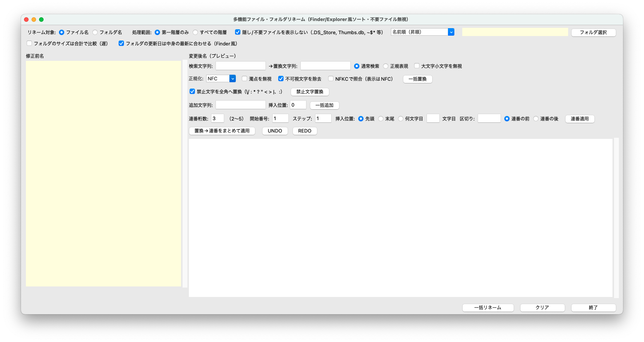Click the 検索文字列 input field
Image resolution: width=644 pixels, height=342 pixels.
pos(240,66)
